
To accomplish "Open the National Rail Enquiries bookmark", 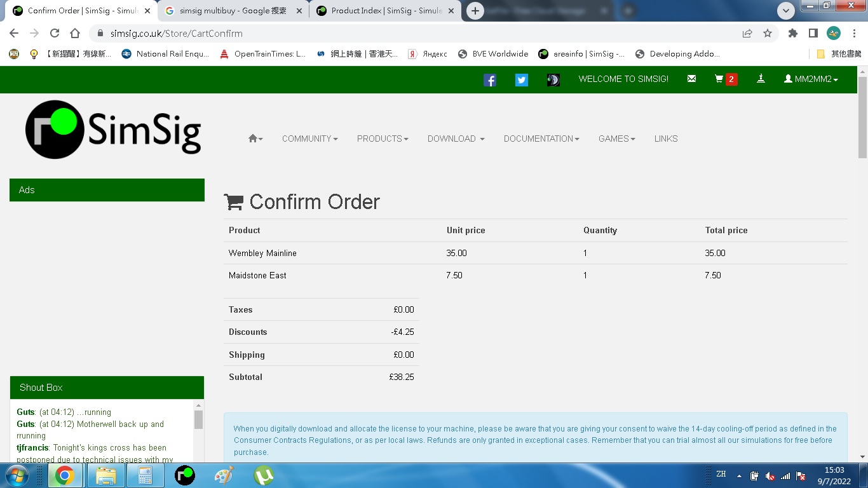I will pos(165,54).
